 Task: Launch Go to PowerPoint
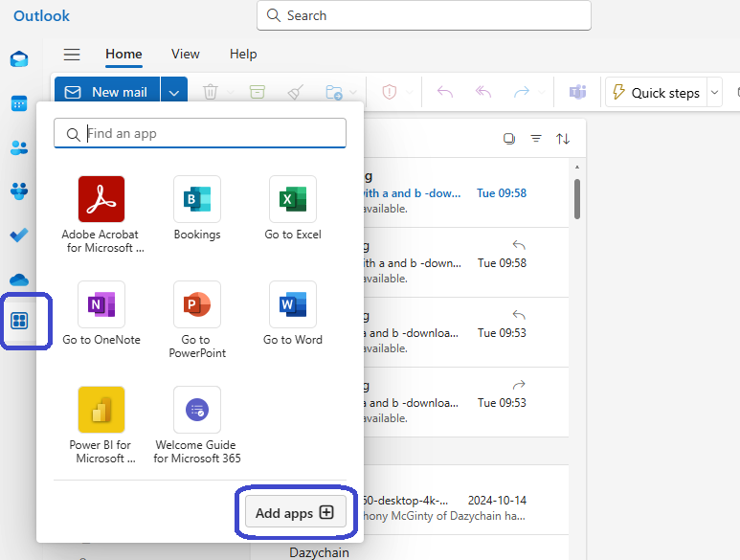(197, 304)
